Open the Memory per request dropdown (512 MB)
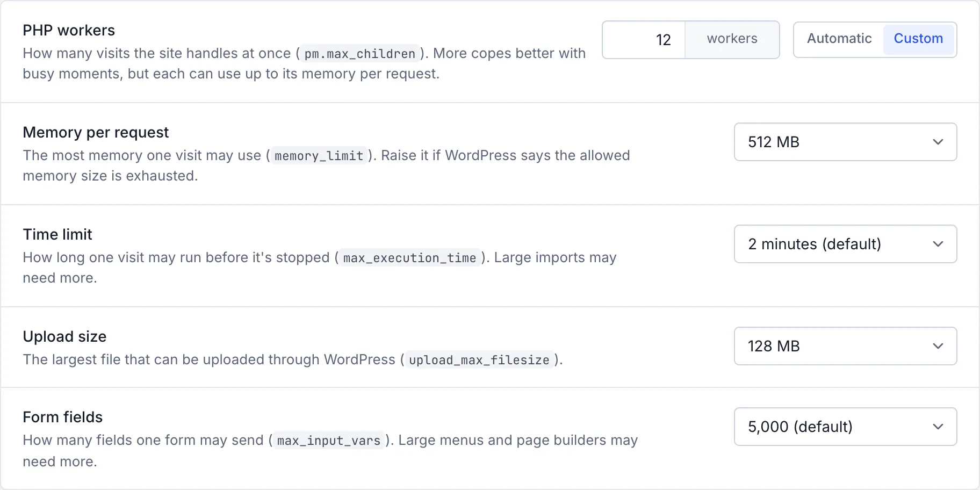 [845, 142]
